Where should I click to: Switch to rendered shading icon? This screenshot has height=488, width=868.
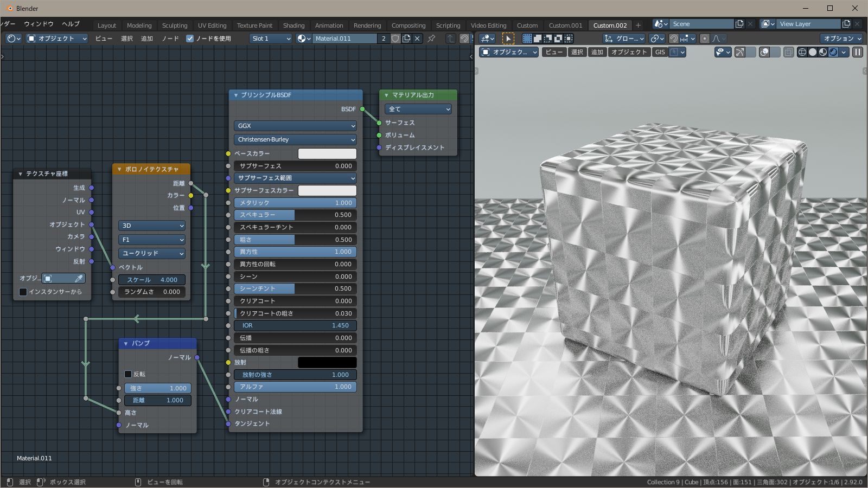point(833,52)
